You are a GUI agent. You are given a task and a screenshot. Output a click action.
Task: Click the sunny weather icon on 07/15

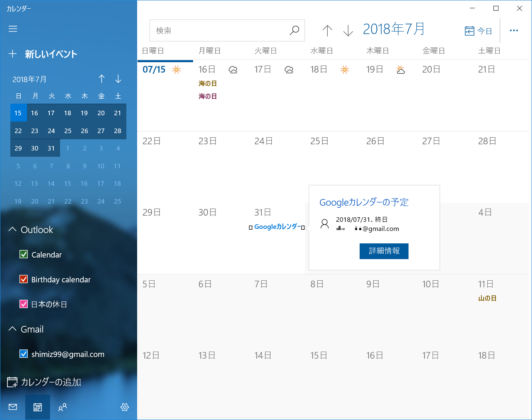[x=177, y=69]
